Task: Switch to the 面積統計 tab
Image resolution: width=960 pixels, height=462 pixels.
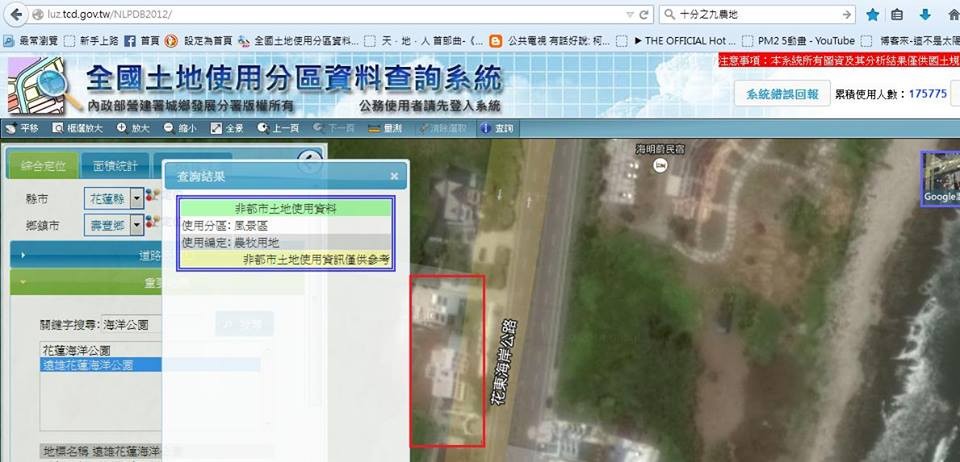Action: (x=115, y=166)
